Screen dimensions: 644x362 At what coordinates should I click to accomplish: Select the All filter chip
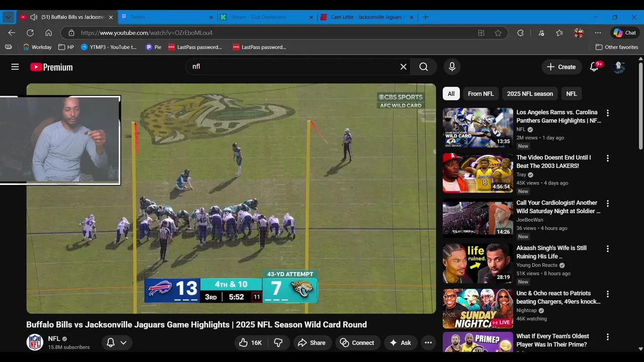pos(451,94)
